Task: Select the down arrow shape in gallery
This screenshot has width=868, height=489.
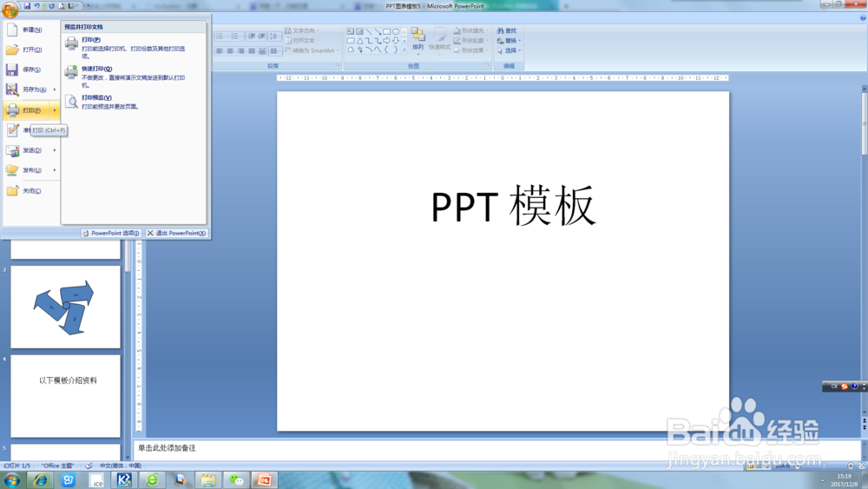Action: (x=395, y=41)
